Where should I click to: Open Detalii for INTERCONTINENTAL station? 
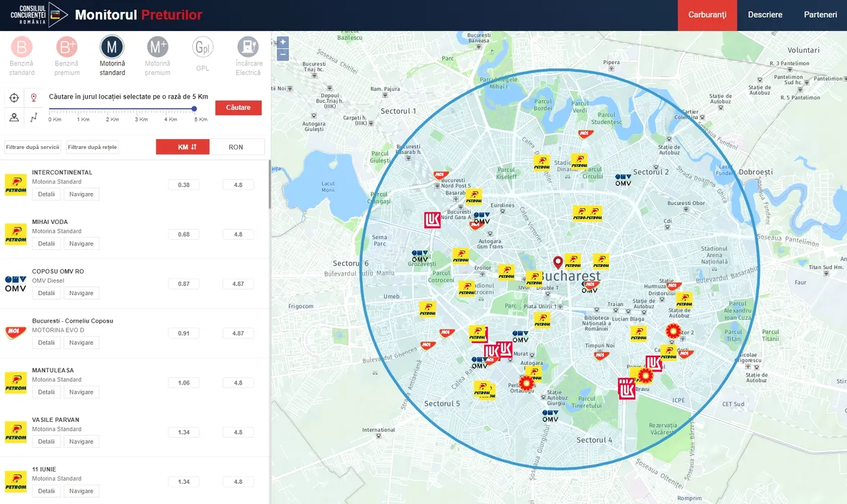pyautogui.click(x=46, y=194)
